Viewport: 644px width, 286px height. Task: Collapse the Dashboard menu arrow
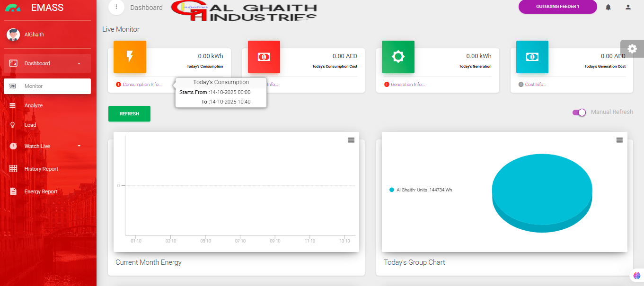click(x=79, y=63)
